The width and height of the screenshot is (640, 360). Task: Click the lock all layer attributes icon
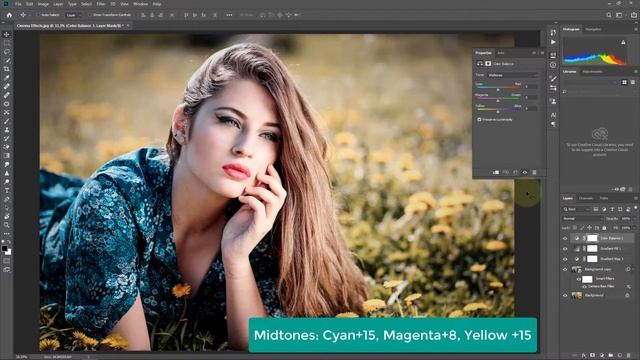[x=604, y=228]
